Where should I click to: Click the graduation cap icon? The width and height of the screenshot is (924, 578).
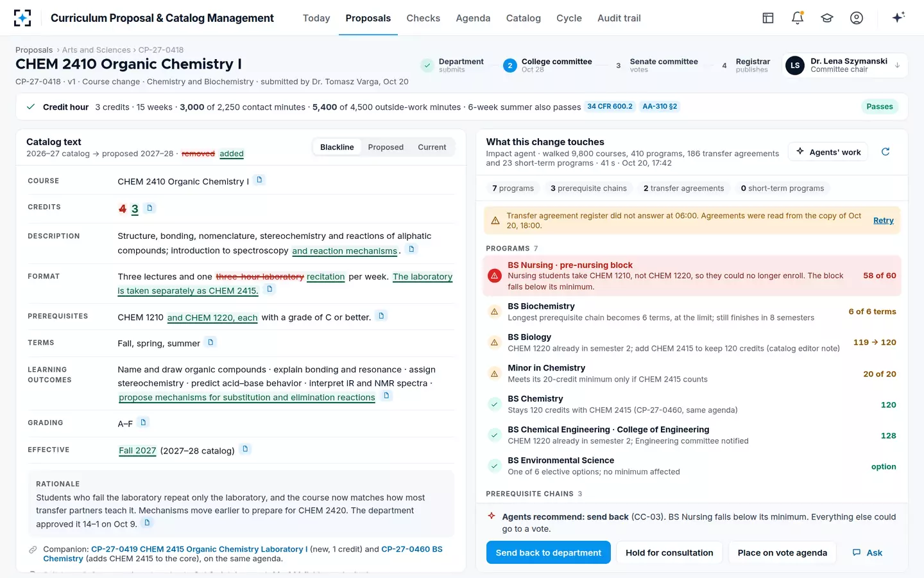coord(827,18)
